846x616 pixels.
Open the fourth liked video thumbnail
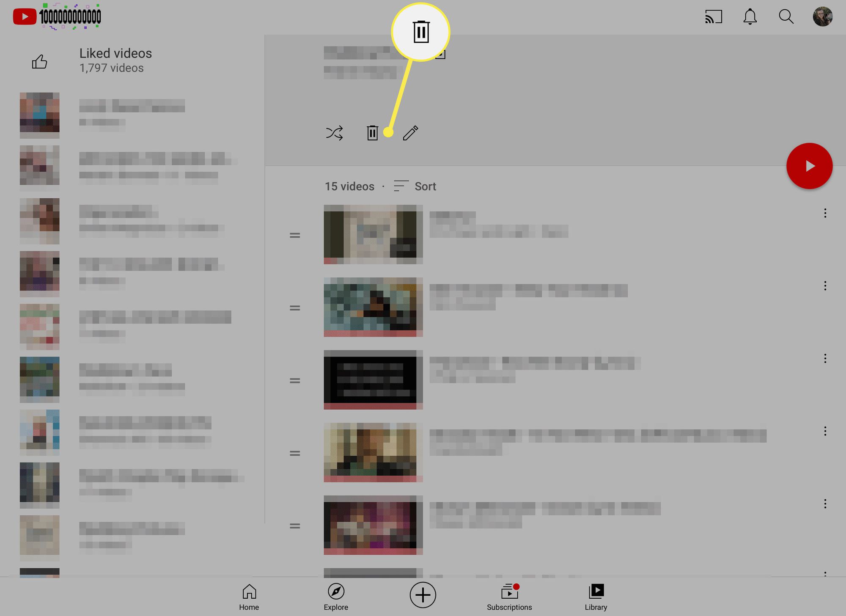pyautogui.click(x=39, y=274)
